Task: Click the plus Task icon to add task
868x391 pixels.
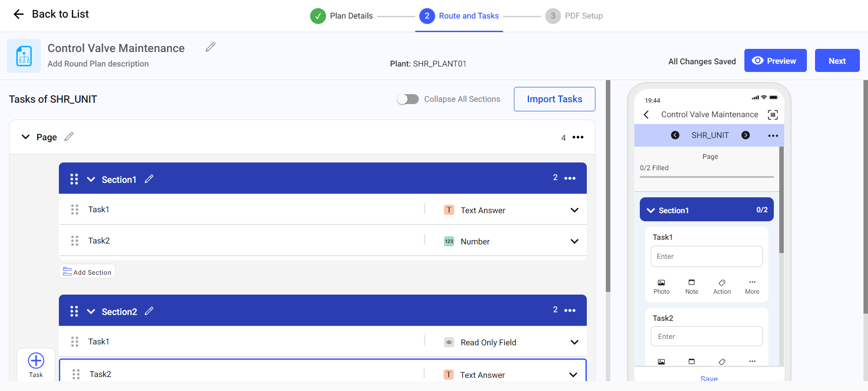Action: 36,361
